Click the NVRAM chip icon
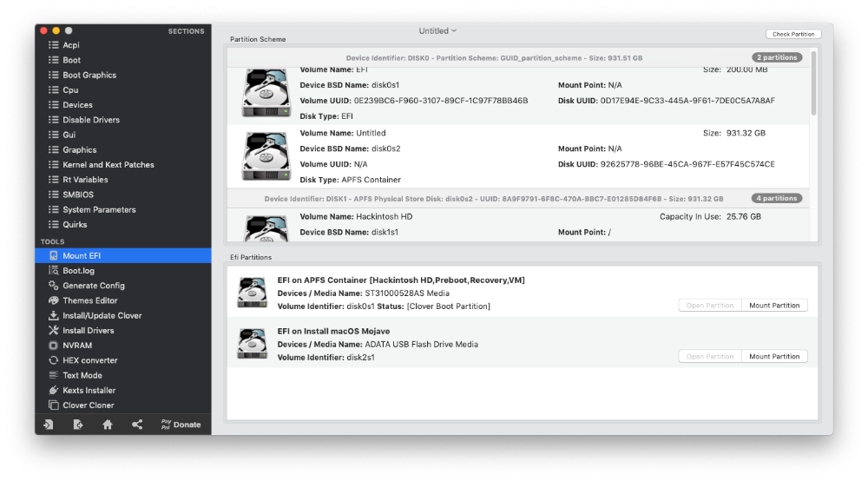 click(53, 346)
